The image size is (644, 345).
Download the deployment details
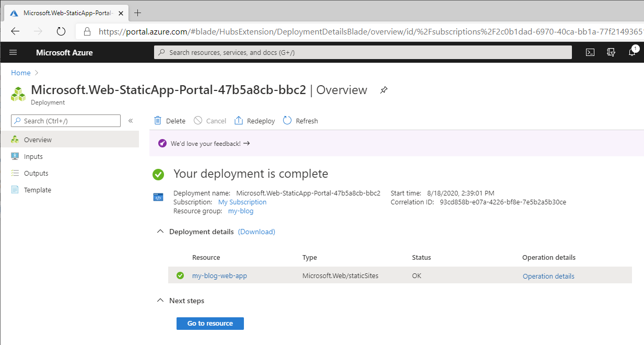click(256, 231)
